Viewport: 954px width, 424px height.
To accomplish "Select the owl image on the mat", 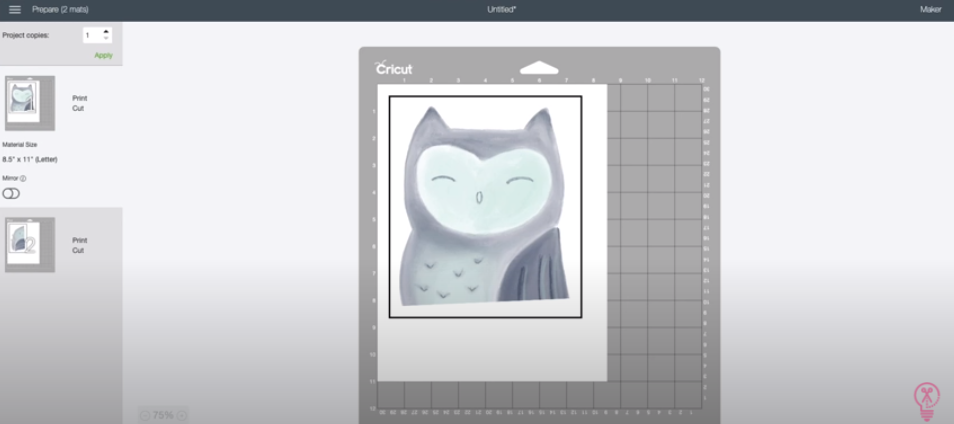I will (486, 206).
